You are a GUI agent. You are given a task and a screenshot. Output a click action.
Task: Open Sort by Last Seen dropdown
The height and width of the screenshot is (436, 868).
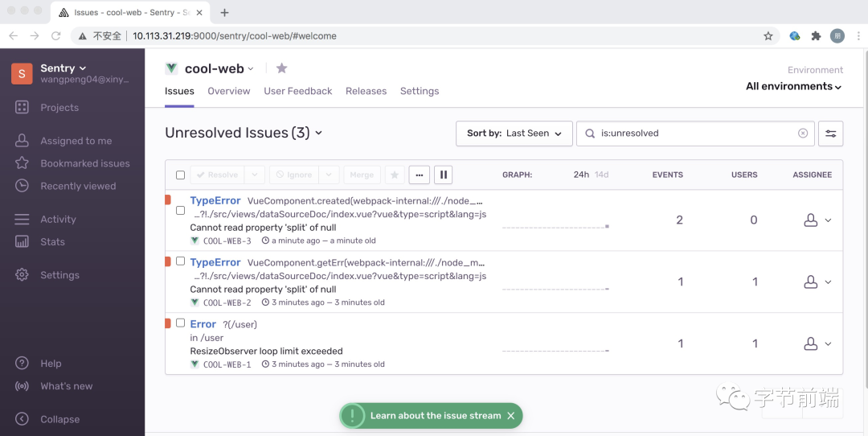pos(514,134)
